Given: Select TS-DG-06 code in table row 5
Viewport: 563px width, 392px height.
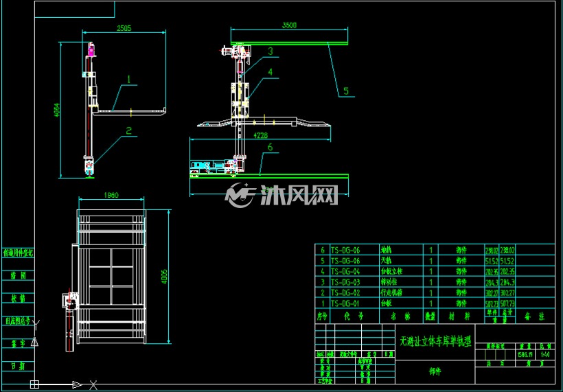Looking at the screenshot, I should [345, 261].
